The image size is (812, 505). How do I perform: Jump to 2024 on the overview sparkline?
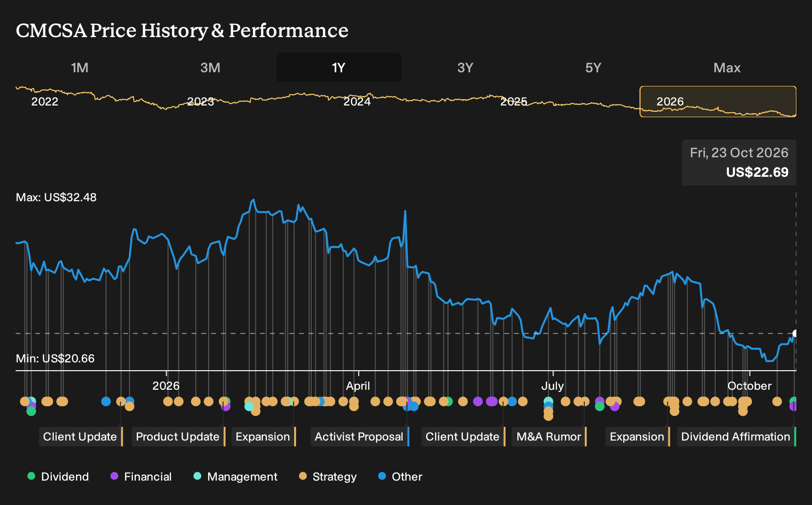click(357, 102)
